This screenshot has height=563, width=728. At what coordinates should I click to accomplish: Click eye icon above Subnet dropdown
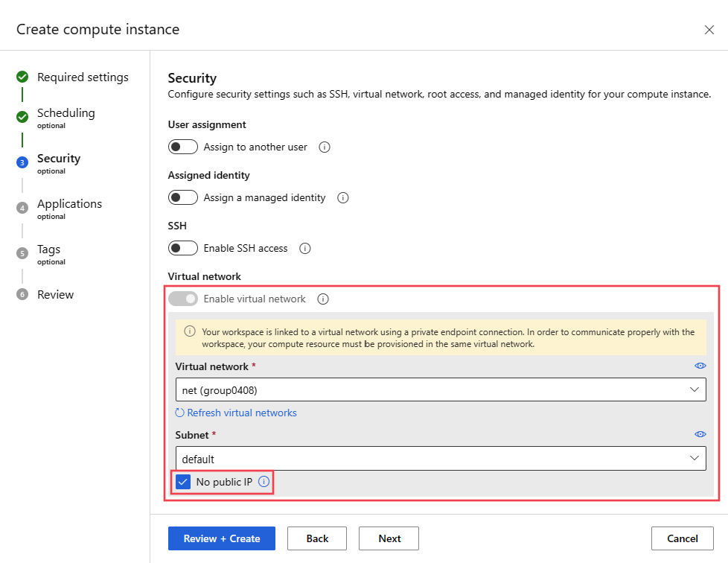[x=700, y=434]
